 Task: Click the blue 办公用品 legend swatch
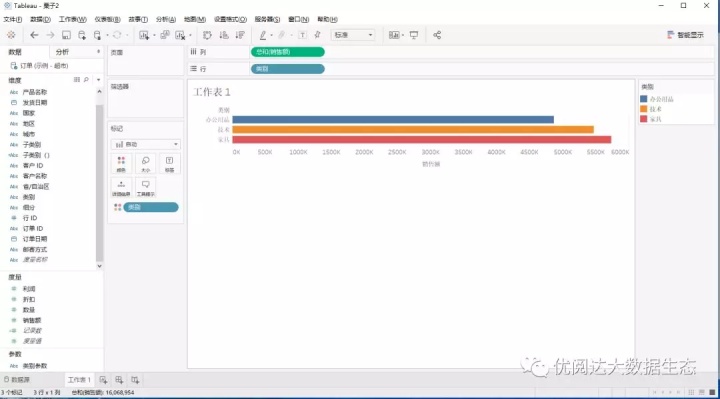[x=644, y=99]
